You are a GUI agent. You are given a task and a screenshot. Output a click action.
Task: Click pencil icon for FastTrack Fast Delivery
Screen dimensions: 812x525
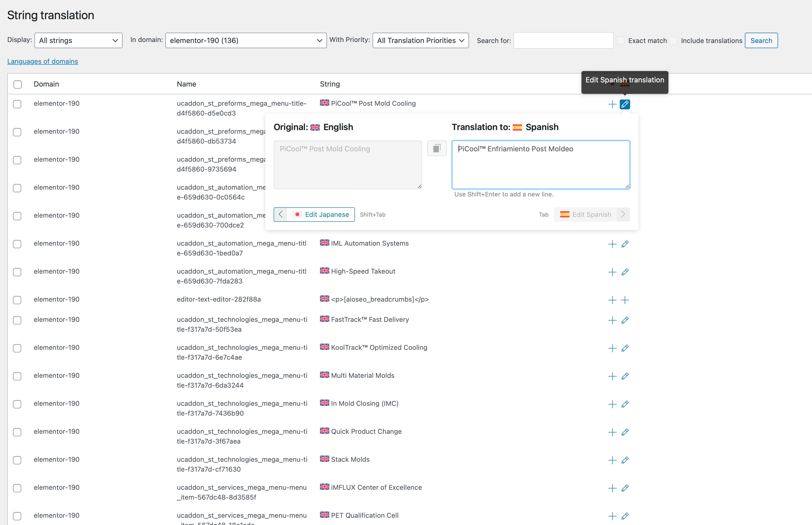(x=624, y=320)
